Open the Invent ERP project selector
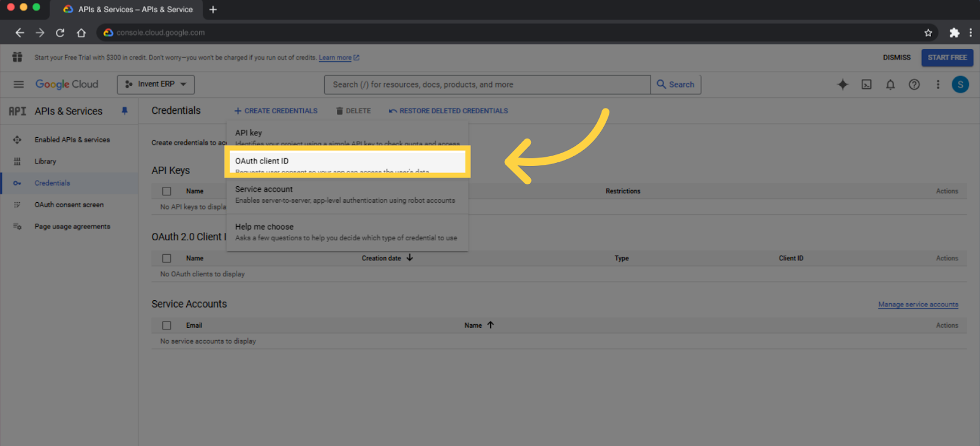 [156, 85]
